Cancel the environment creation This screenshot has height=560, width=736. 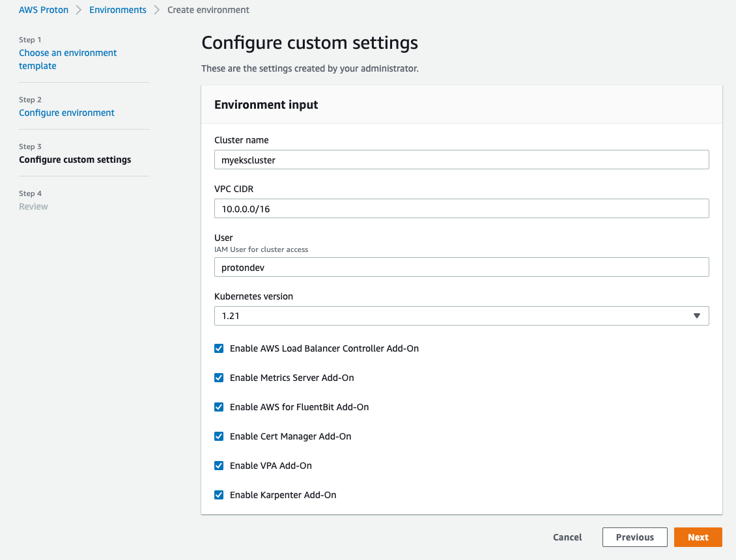click(x=567, y=537)
